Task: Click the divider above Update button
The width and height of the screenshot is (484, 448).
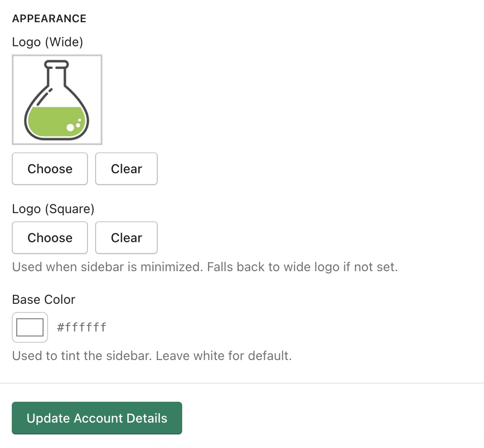Action: [242, 383]
